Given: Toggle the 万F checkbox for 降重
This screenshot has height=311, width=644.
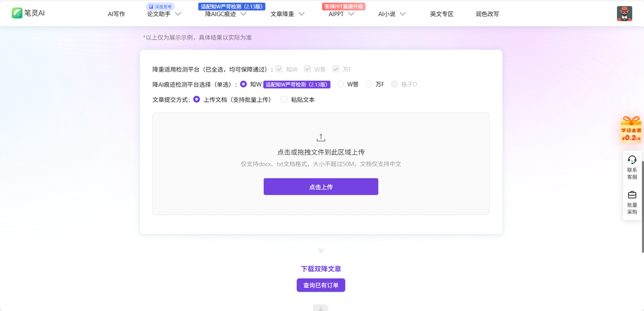Looking at the screenshot, I should tap(336, 69).
